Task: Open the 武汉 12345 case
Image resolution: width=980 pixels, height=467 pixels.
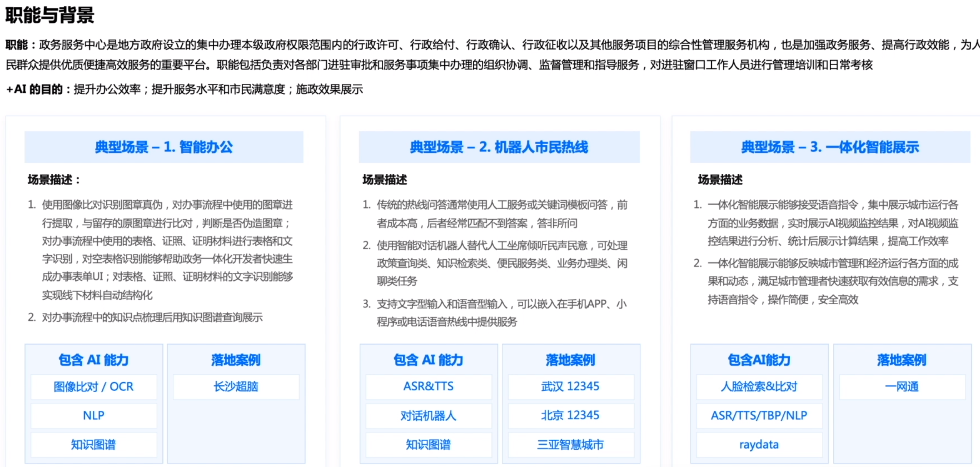Action: (x=570, y=387)
